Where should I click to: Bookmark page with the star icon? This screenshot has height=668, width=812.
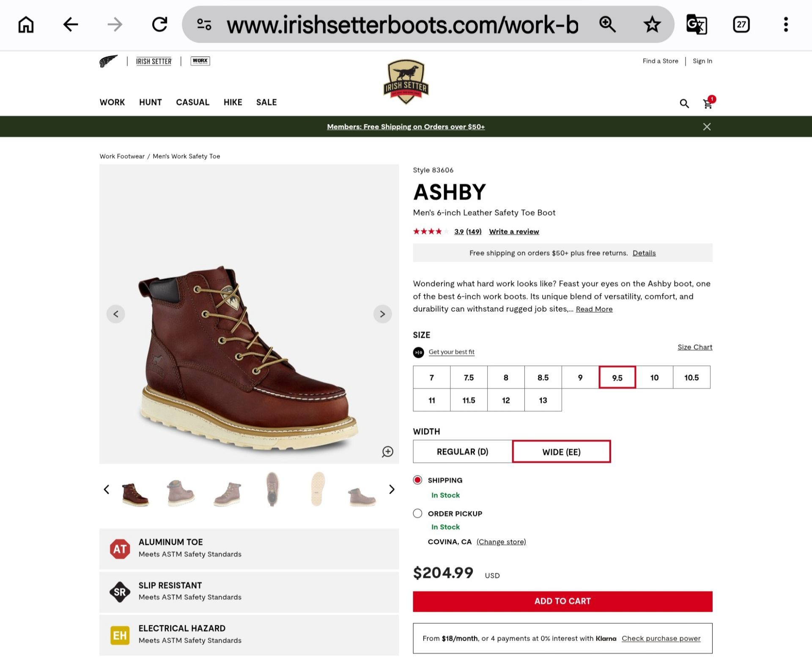coord(652,25)
